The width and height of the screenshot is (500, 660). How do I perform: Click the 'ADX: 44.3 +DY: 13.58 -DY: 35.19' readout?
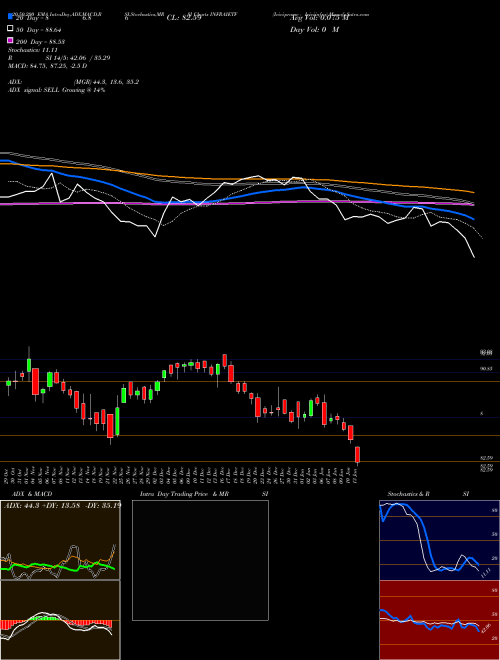(x=62, y=505)
